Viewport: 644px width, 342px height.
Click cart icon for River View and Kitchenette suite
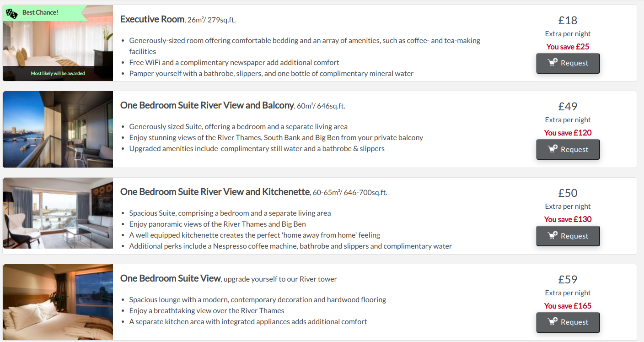pyautogui.click(x=553, y=235)
